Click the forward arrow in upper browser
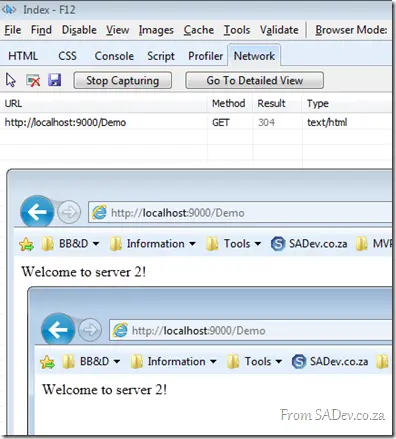Image resolution: width=396 pixels, height=439 pixels. coord(69,212)
